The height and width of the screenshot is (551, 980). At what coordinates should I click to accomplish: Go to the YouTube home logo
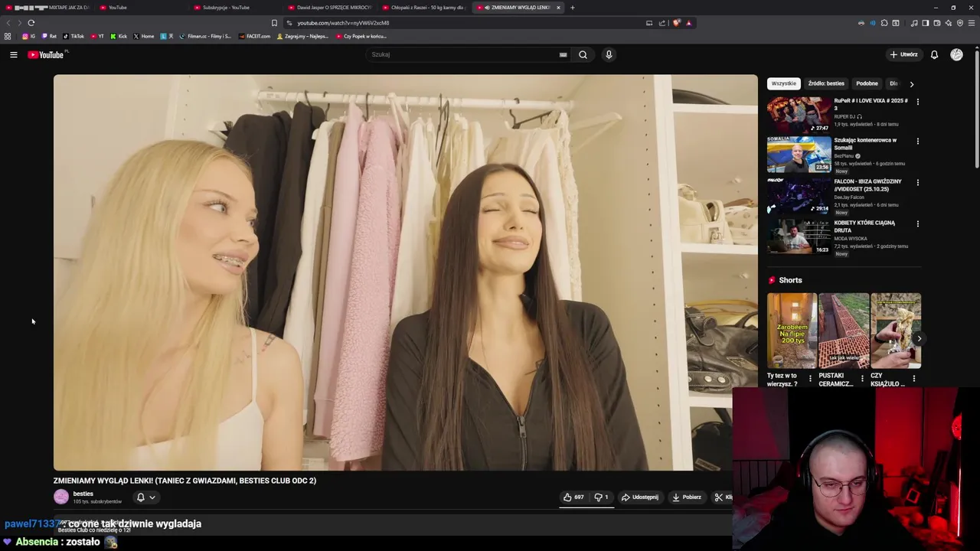(x=46, y=54)
